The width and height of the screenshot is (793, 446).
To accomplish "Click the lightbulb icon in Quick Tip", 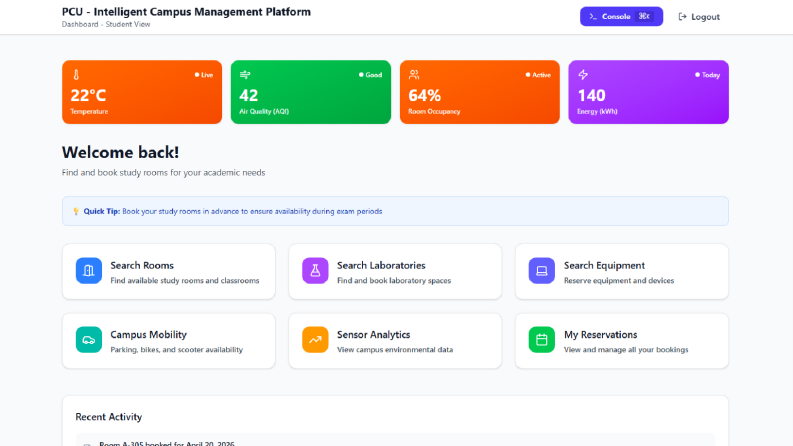I will (x=76, y=211).
